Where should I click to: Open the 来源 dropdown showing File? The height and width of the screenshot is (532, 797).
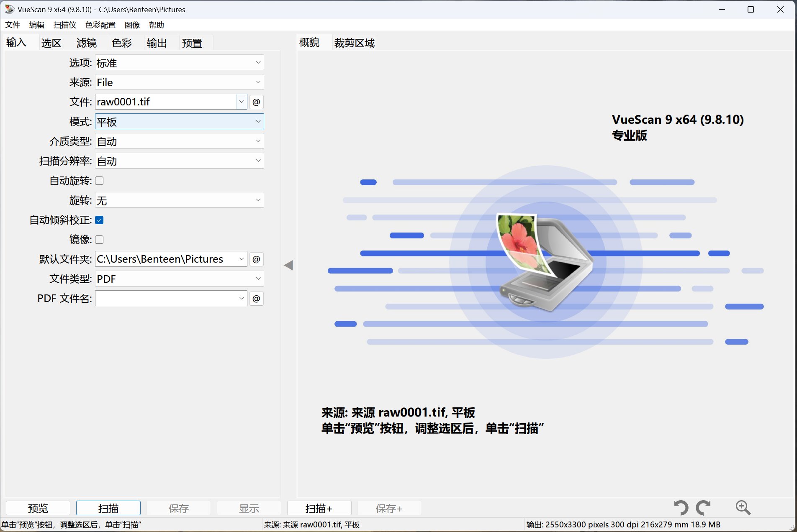(179, 82)
